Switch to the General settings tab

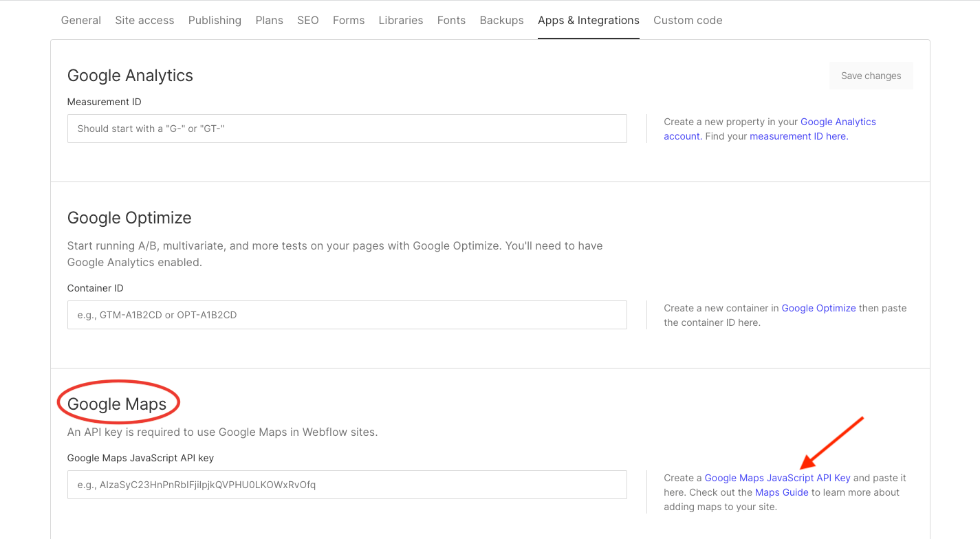(80, 20)
